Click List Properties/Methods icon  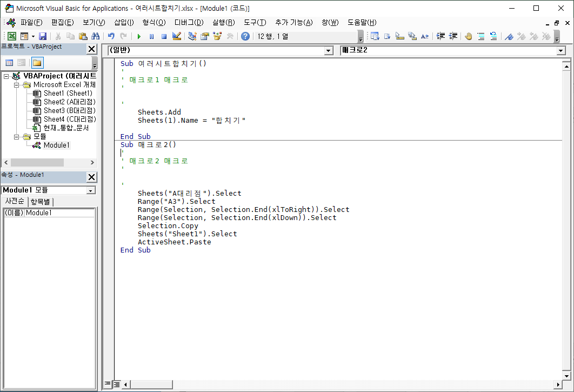coord(375,36)
